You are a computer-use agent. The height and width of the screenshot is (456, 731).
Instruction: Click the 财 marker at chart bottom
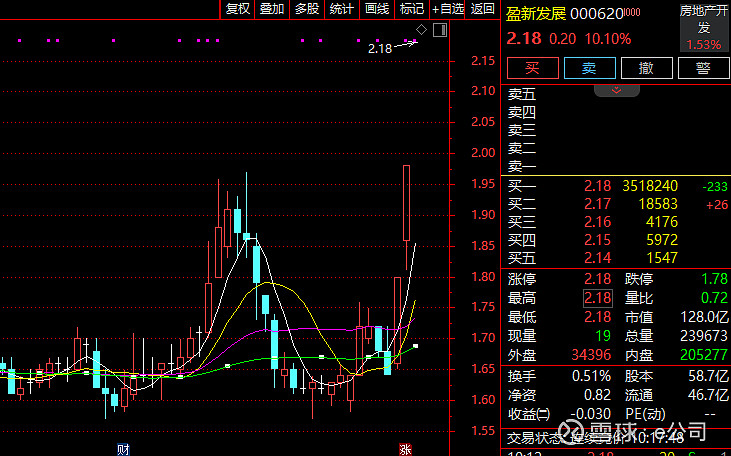tap(123, 448)
